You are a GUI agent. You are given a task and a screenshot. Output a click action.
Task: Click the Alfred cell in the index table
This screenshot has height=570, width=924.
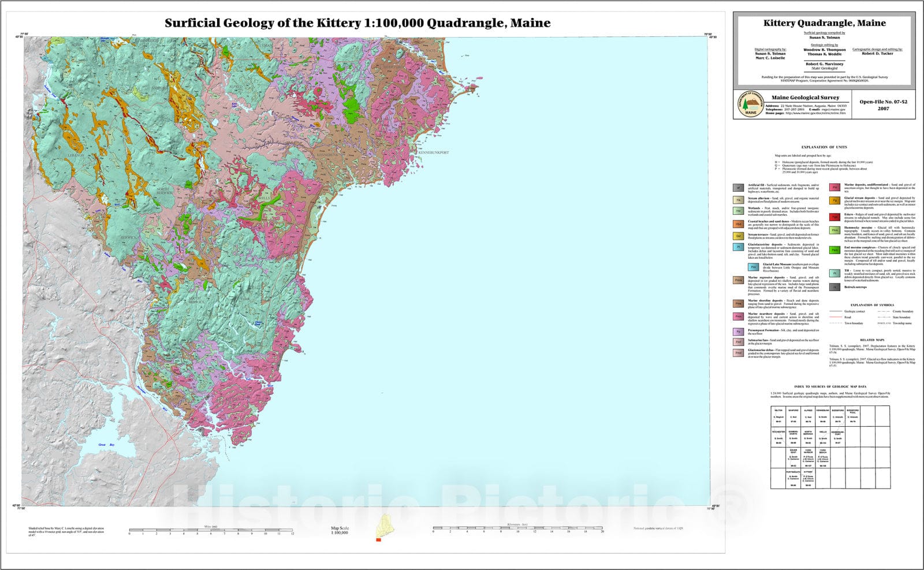tap(808, 416)
